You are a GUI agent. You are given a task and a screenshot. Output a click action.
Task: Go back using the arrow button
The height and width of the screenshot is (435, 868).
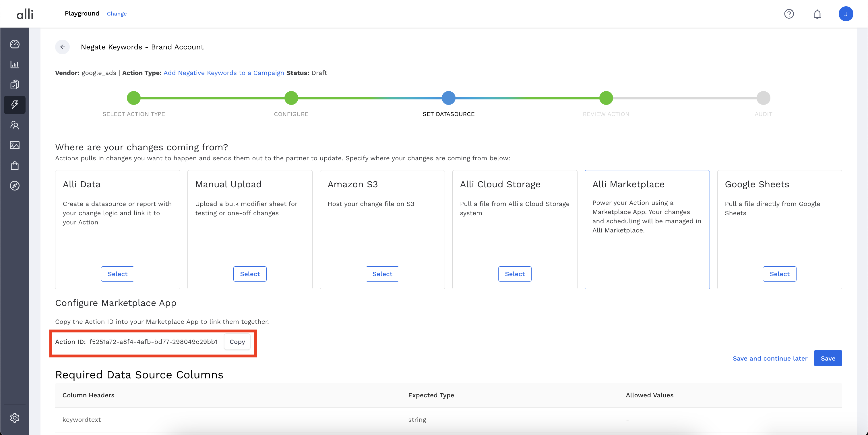62,47
